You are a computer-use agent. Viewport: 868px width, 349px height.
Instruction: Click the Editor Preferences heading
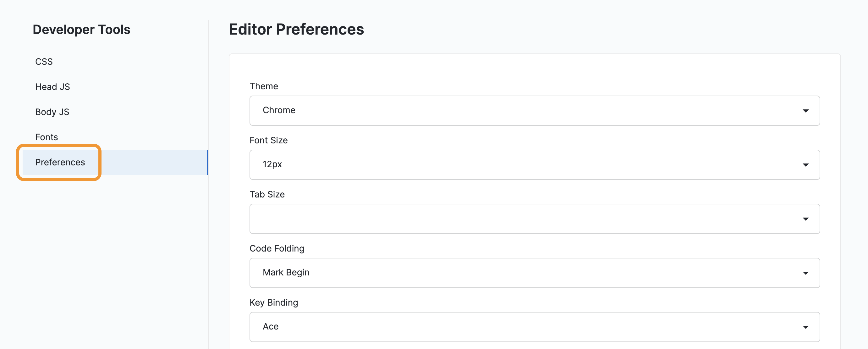[296, 29]
